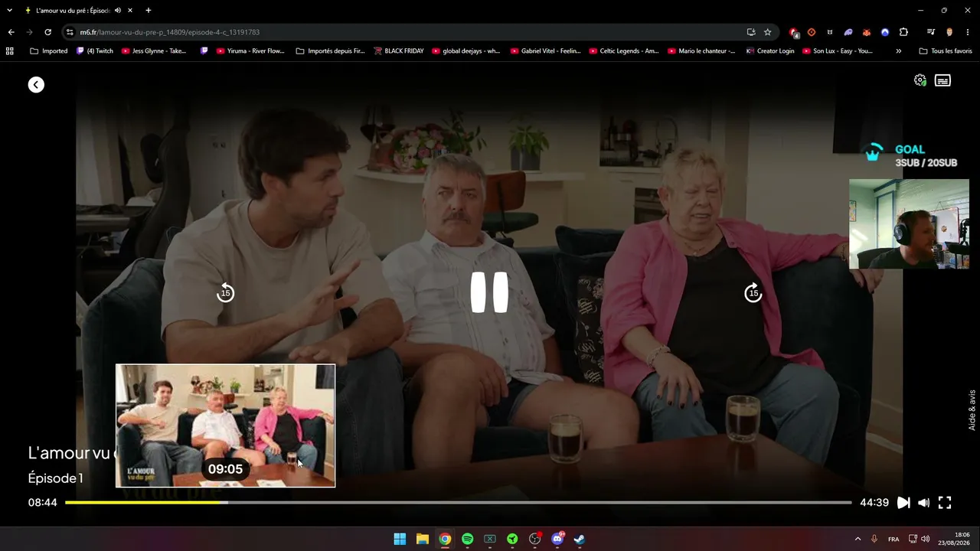
Task: Open the video player settings gear
Action: pyautogui.click(x=920, y=80)
